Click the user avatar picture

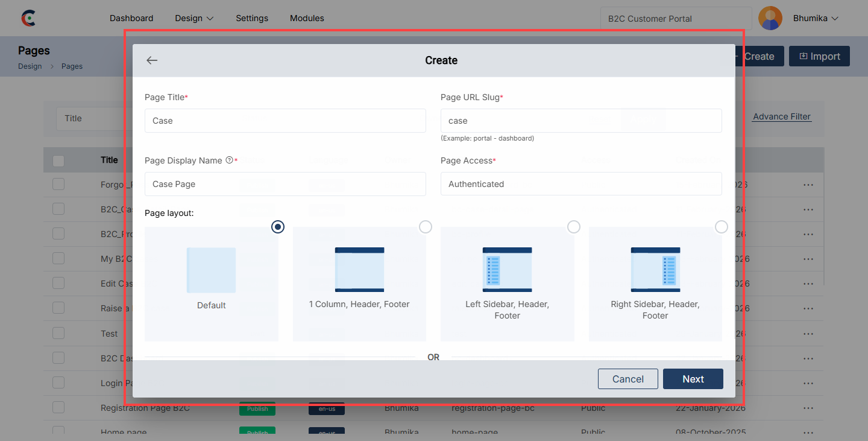770,18
